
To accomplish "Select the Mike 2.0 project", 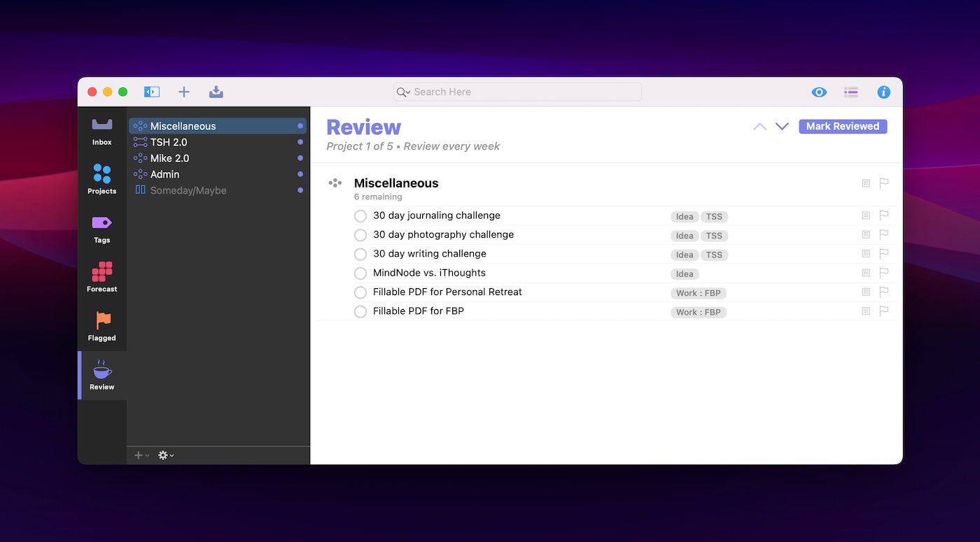I will point(218,158).
